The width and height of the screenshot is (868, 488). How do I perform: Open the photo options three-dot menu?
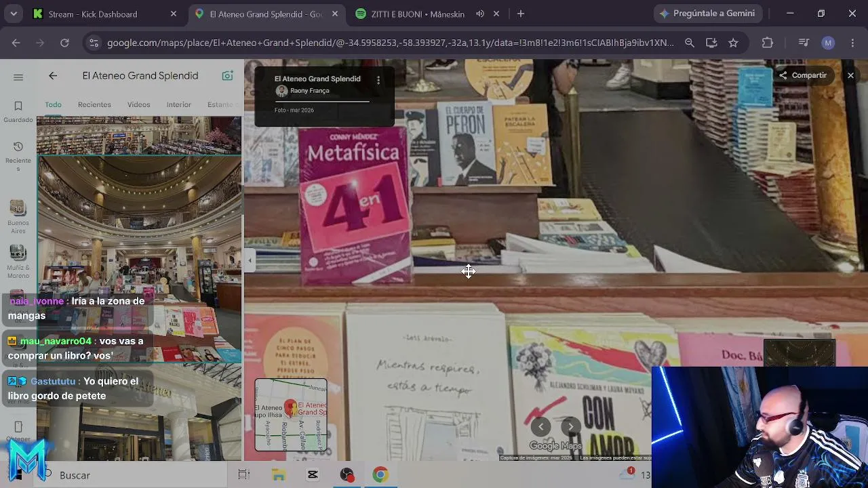(378, 80)
